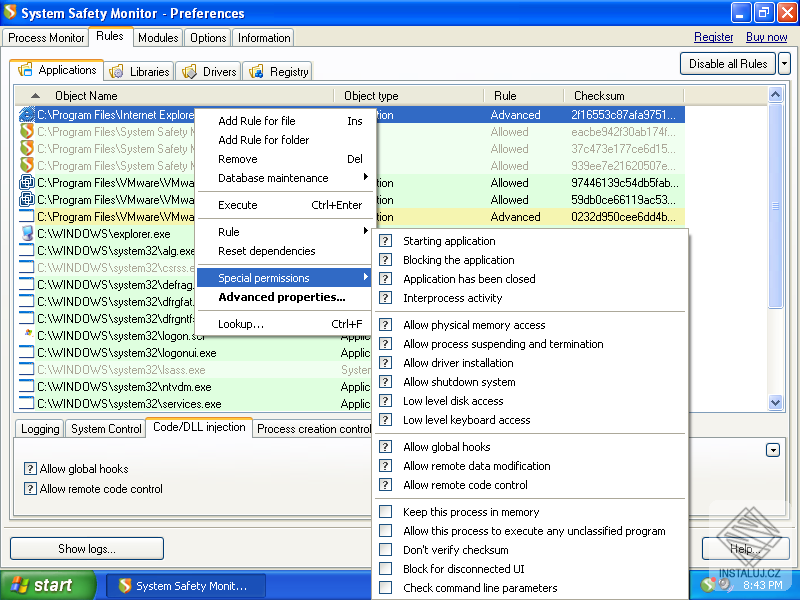Open the Disable all Rules dropdown arrow

click(x=783, y=63)
